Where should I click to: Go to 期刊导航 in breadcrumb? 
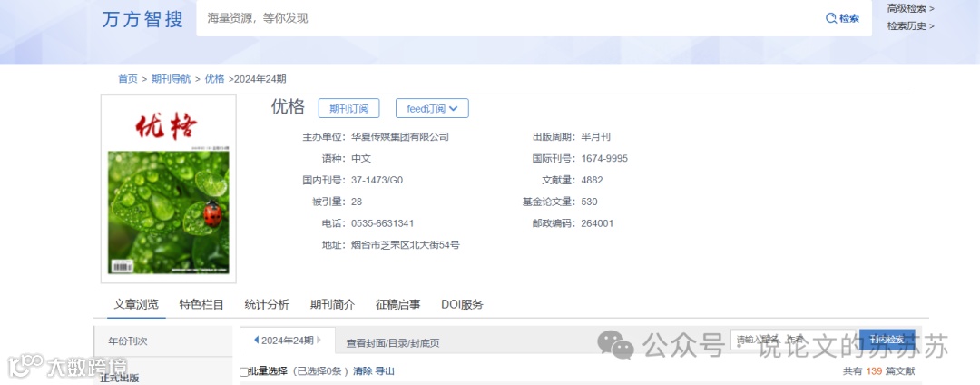click(x=171, y=79)
